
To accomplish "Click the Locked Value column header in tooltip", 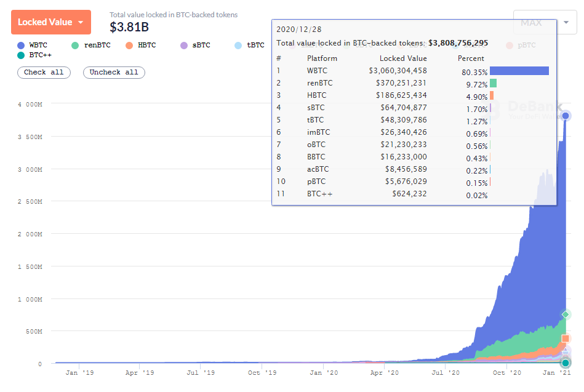I will (403, 58).
